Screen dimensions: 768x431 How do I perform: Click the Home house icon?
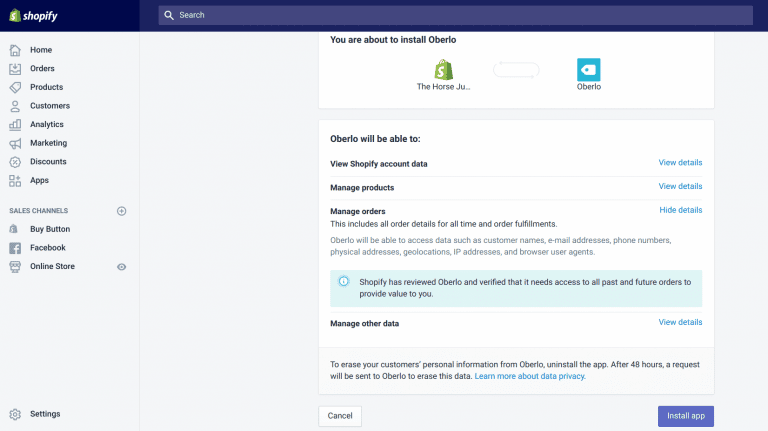click(15, 50)
